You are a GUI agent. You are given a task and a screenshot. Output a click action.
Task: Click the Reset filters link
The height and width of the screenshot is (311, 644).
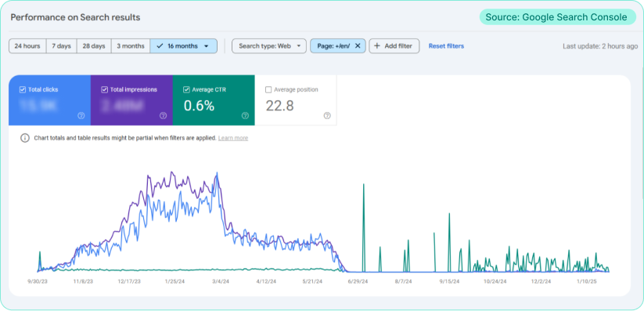tap(446, 46)
